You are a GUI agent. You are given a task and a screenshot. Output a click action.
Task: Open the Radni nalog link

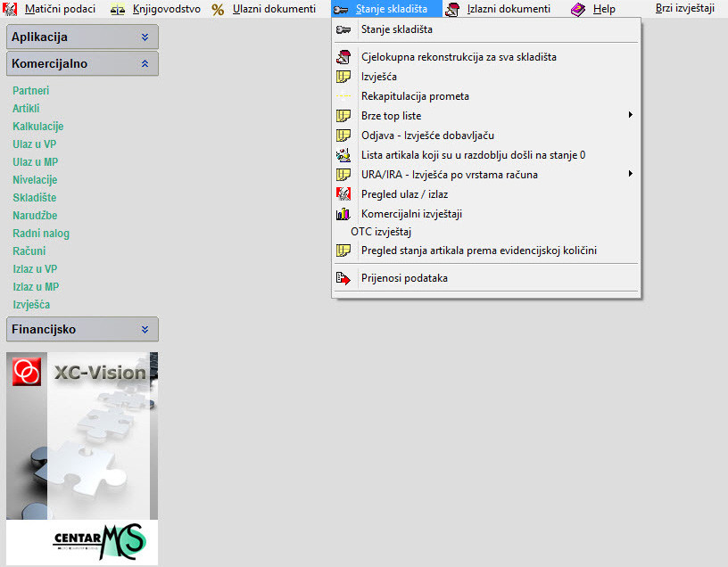pos(41,234)
